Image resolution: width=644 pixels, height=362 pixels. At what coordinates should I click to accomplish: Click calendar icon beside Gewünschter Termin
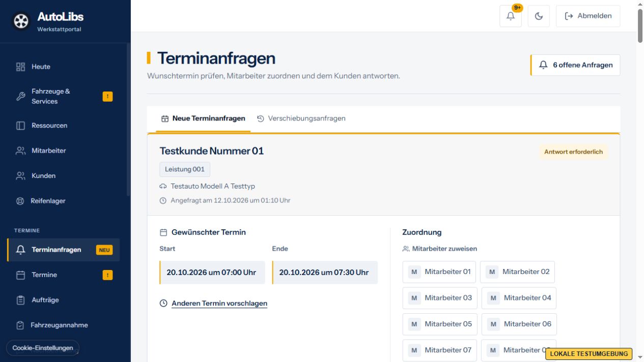[163, 232]
